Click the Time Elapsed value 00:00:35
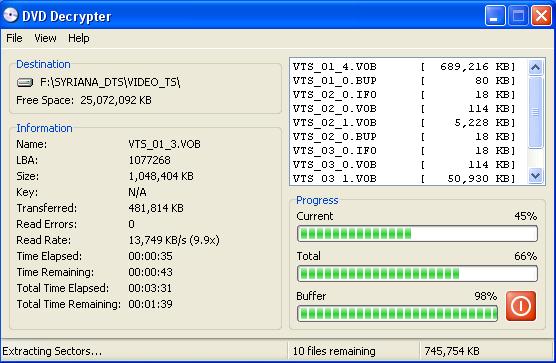556x363 pixels. pos(150,256)
